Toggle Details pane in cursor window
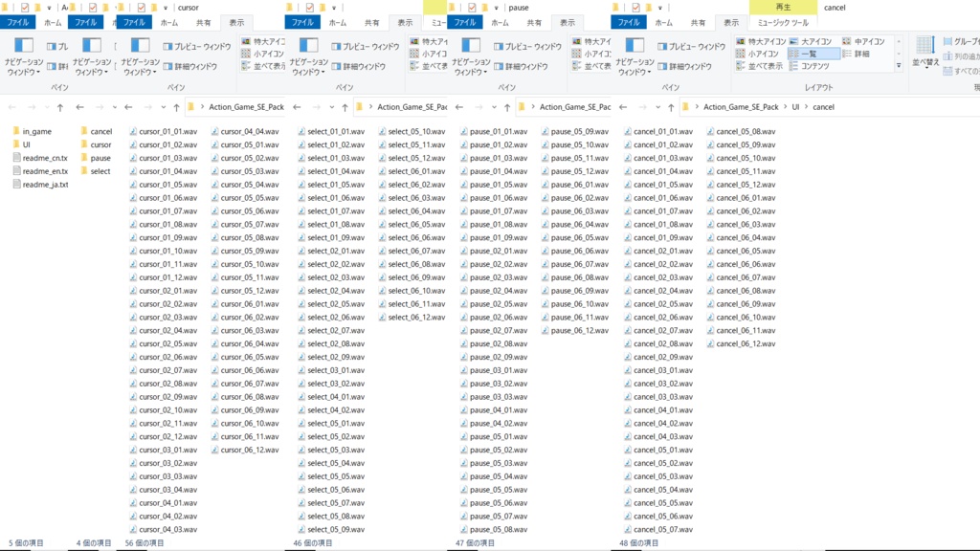Screen dimensions: 980x551 tap(192, 66)
